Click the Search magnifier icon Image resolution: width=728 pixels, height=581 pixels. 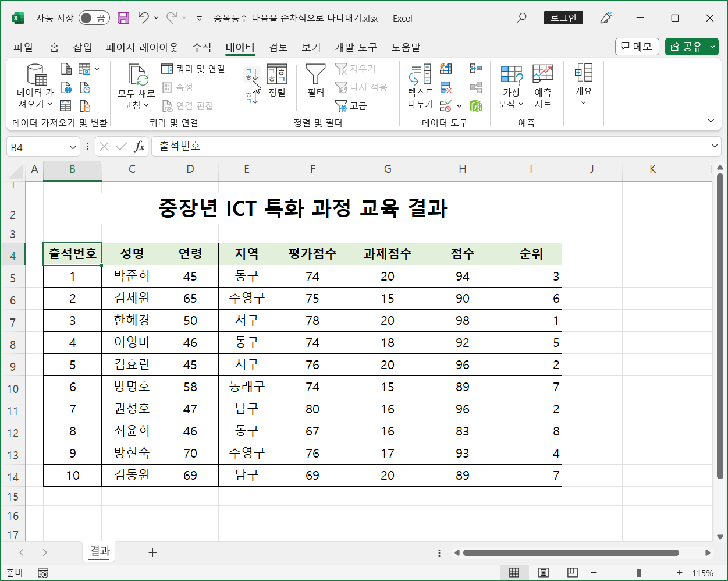tap(521, 18)
